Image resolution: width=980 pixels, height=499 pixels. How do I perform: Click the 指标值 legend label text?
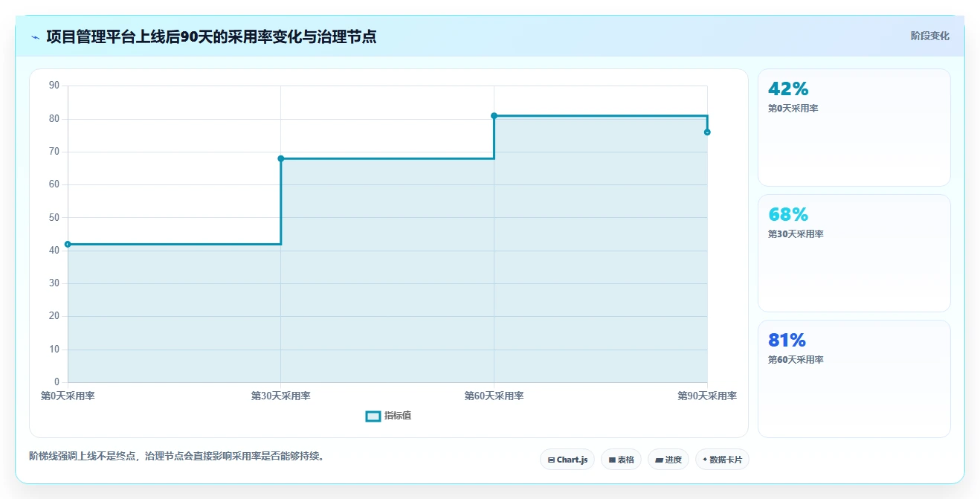click(398, 416)
